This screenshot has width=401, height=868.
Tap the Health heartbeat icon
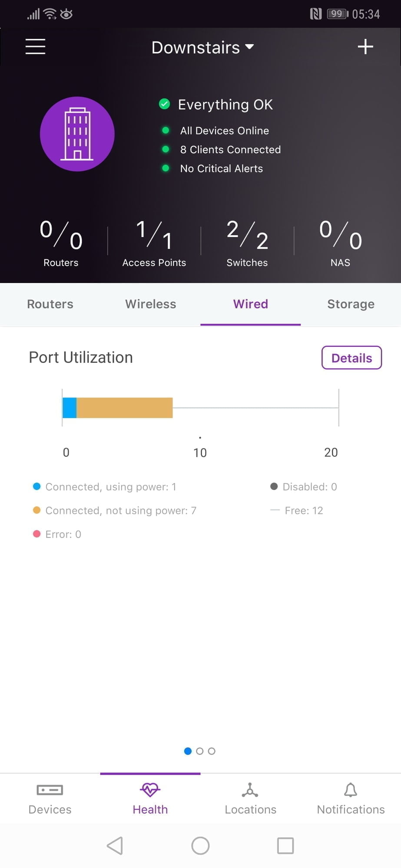coord(150,790)
